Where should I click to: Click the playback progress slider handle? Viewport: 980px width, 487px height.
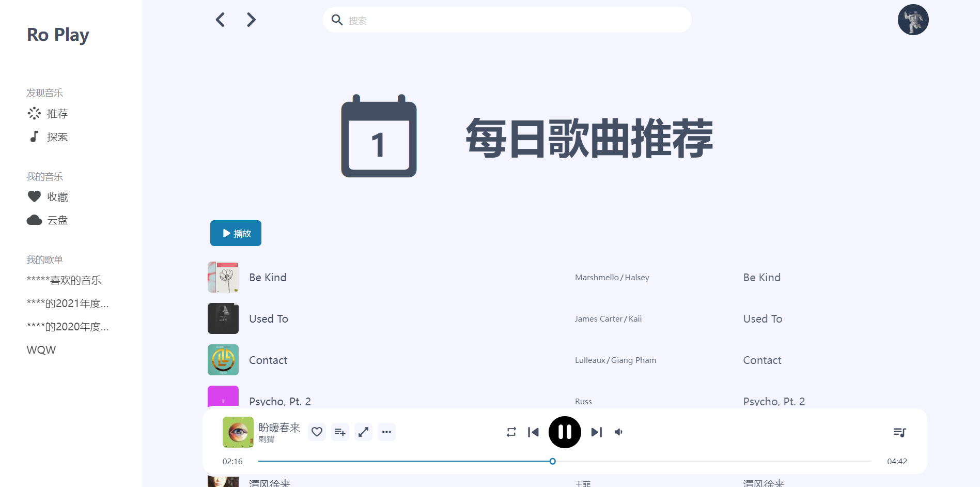point(552,461)
